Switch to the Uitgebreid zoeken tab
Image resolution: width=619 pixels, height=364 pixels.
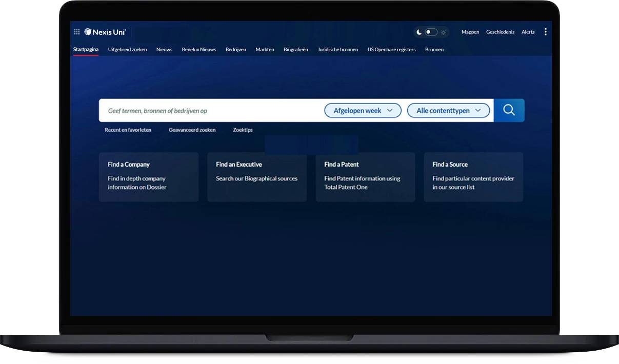127,50
